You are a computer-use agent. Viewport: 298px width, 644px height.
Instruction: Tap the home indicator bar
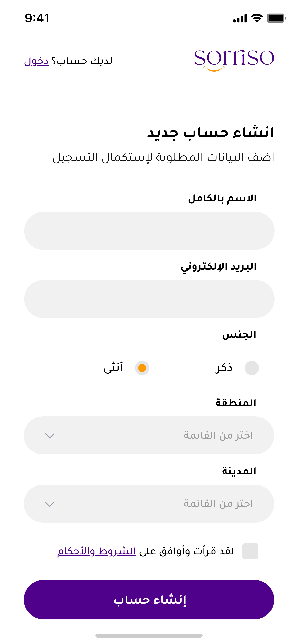click(x=149, y=635)
